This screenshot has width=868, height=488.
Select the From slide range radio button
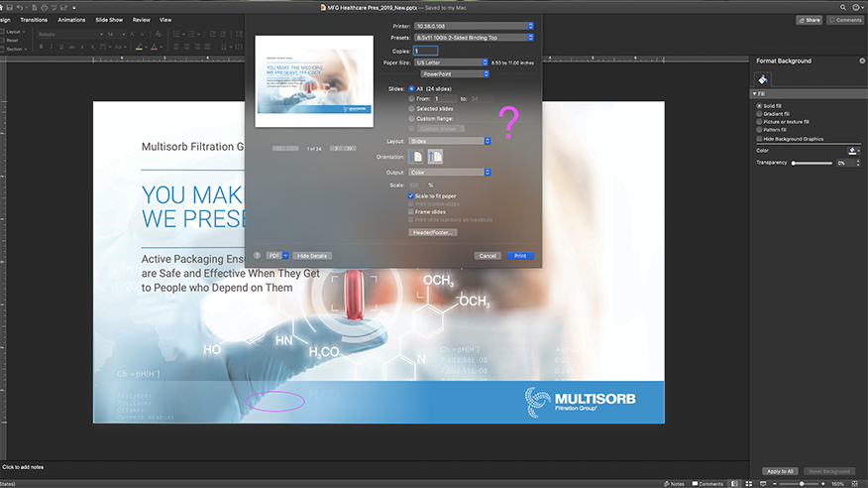point(411,98)
